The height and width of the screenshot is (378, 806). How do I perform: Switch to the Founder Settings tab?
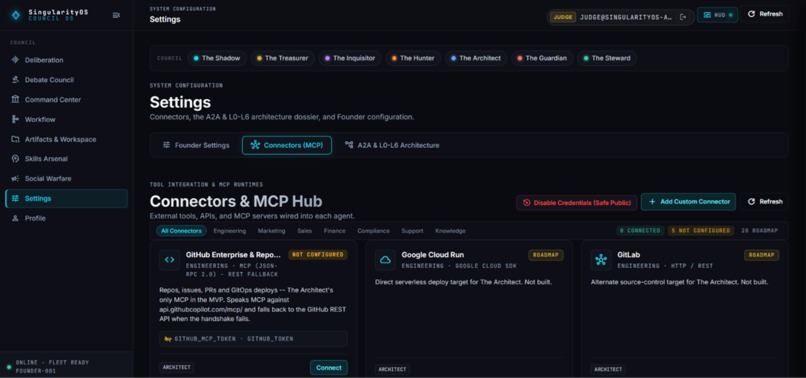click(196, 146)
